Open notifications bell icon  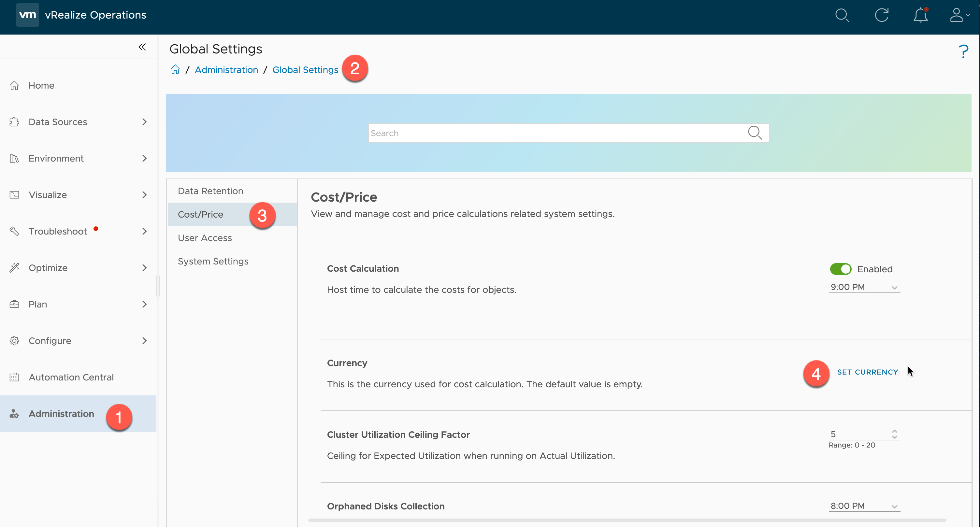(921, 15)
